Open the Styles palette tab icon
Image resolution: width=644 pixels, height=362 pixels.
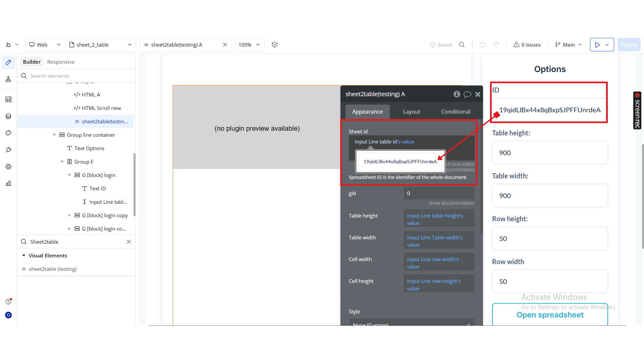(8, 133)
